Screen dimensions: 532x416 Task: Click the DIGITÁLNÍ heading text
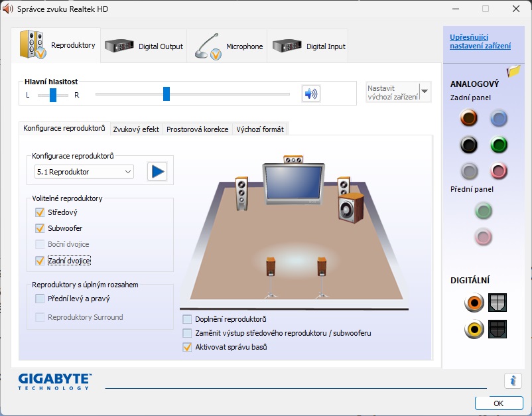coord(470,280)
